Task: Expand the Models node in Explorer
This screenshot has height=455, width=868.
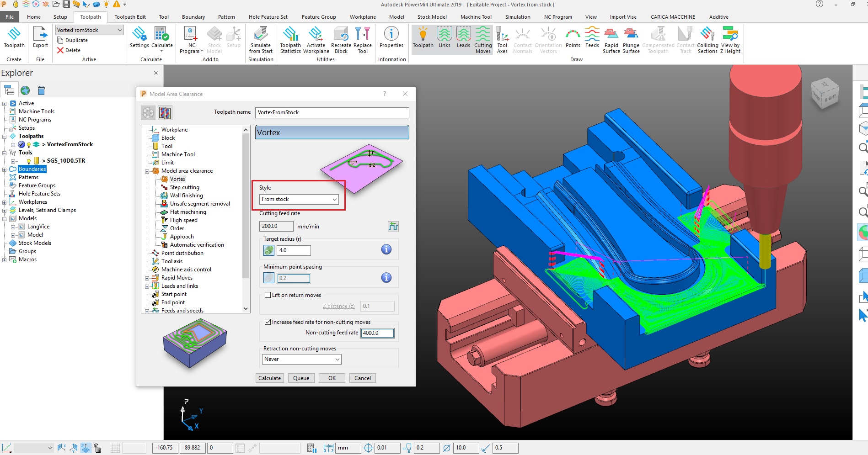Action: (x=5, y=218)
